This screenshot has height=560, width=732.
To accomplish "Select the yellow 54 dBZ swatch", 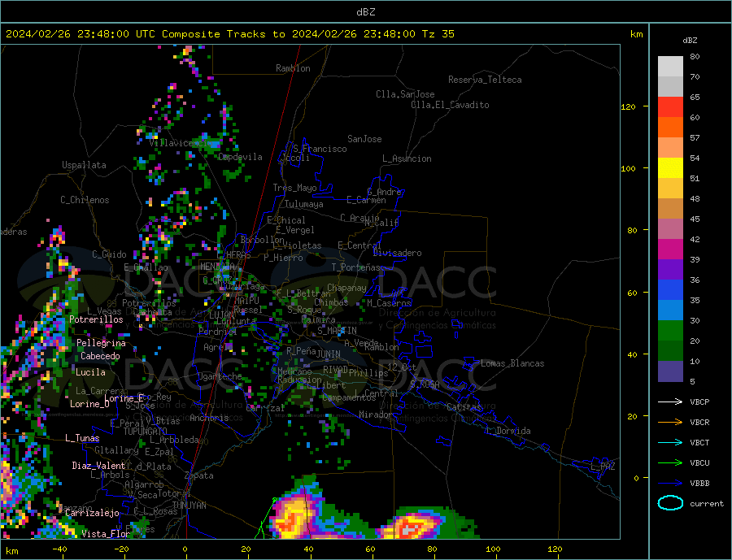I will click(670, 168).
